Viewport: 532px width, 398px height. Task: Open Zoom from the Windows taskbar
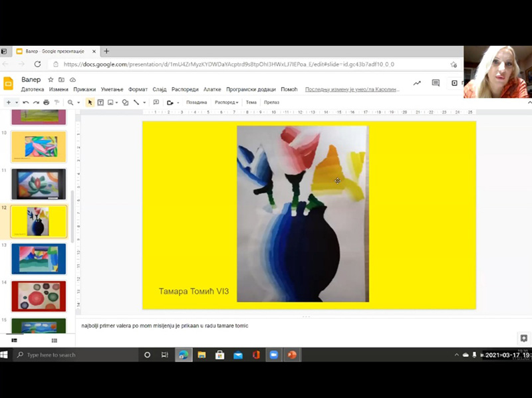click(x=273, y=355)
